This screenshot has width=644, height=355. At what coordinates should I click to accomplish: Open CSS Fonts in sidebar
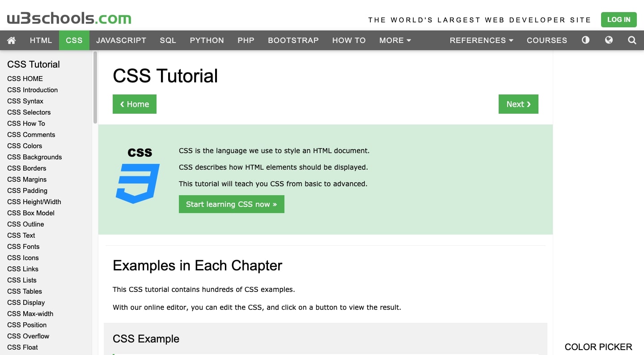tap(23, 246)
